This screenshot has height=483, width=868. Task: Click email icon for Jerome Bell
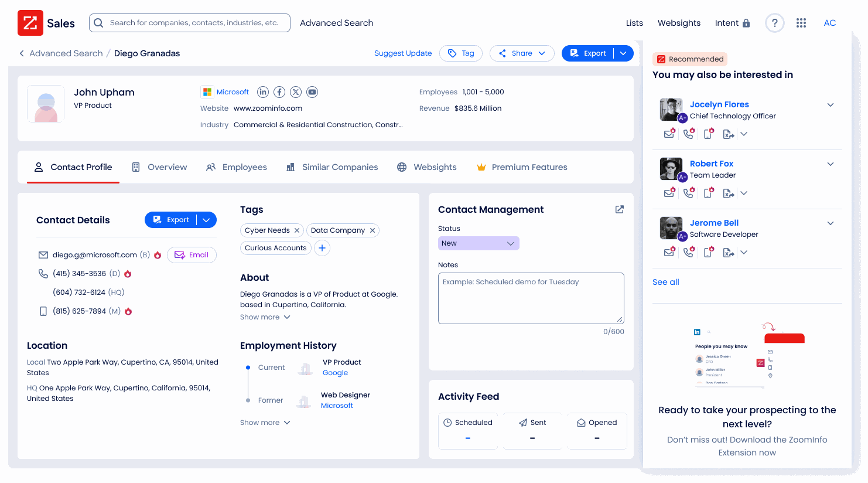(669, 252)
